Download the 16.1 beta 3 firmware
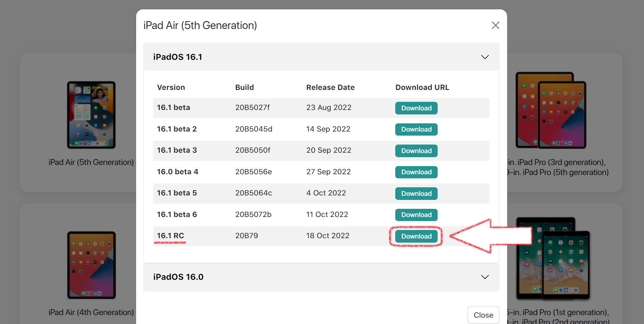 (416, 151)
